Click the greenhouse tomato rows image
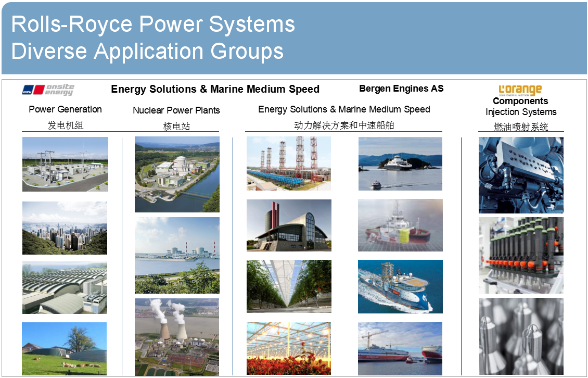The width and height of the screenshot is (588, 378). click(289, 286)
